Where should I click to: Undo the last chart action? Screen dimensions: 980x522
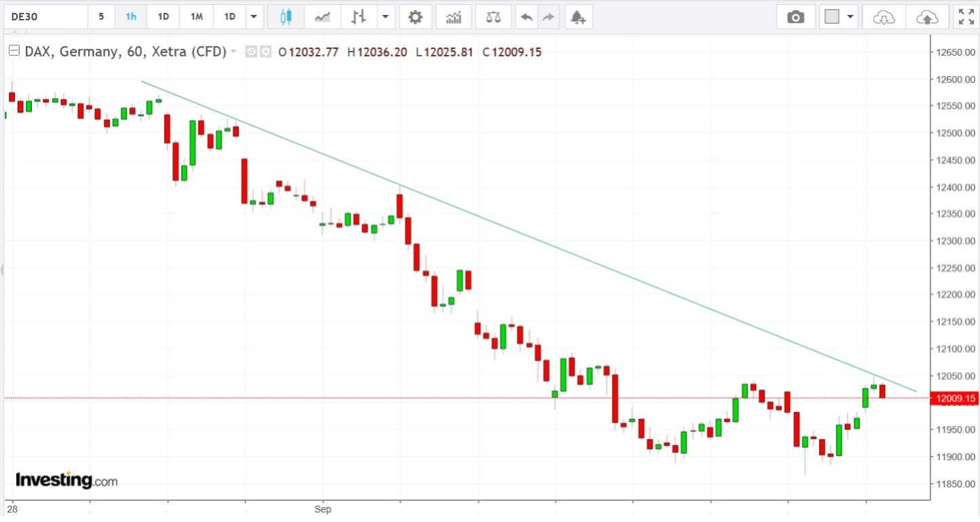coord(527,16)
